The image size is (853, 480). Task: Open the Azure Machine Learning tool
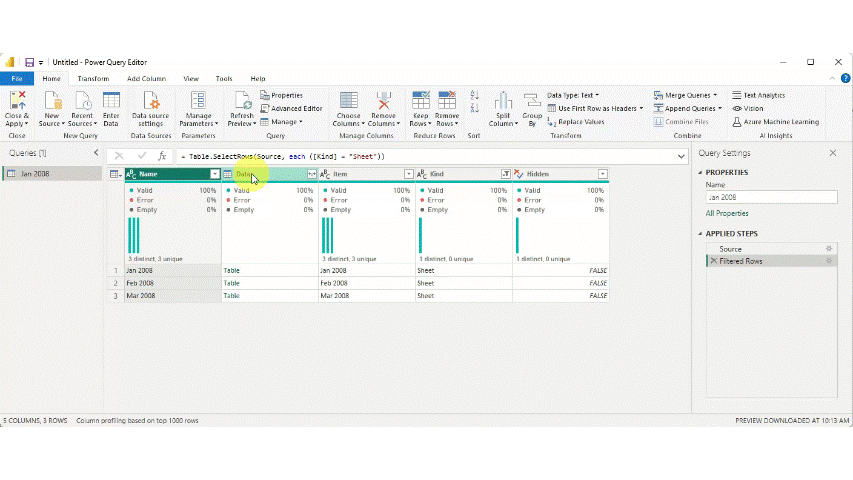point(780,122)
